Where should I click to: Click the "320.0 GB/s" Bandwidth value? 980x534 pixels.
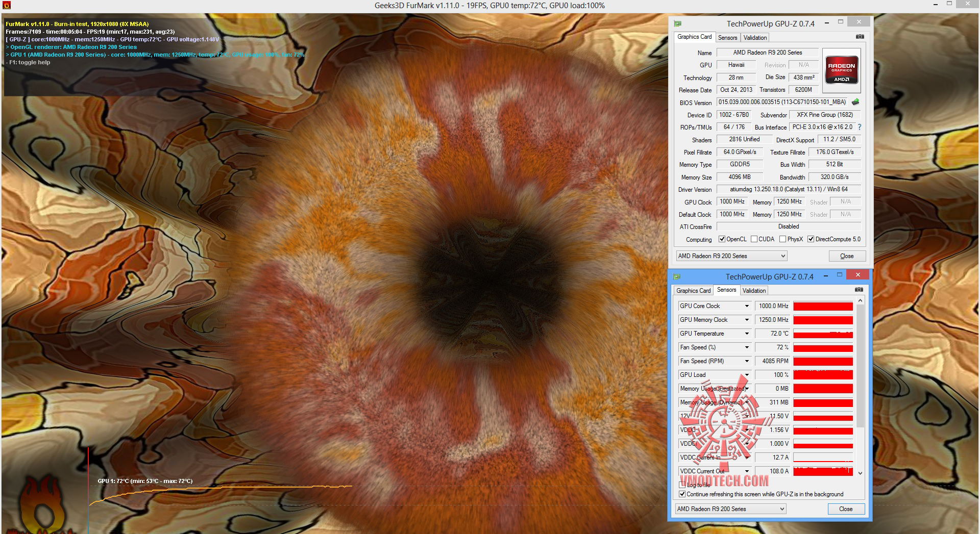click(x=835, y=177)
